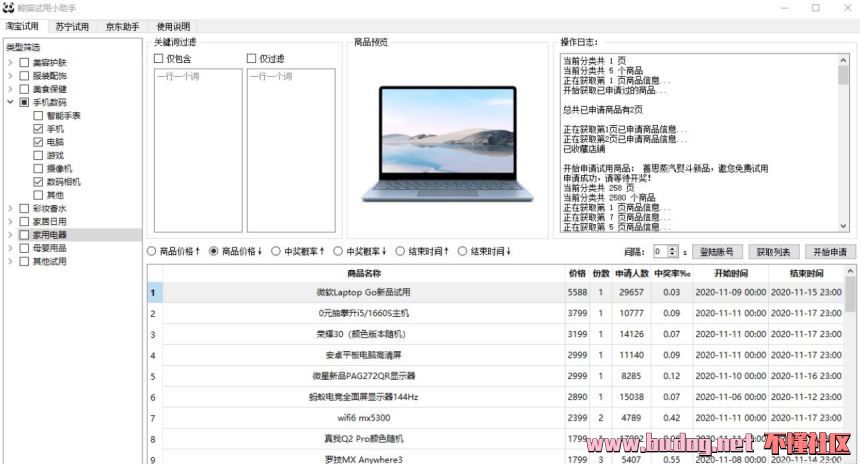The height and width of the screenshot is (464, 860).
Task: Expand the 家居日用 category
Action: pyautogui.click(x=10, y=222)
